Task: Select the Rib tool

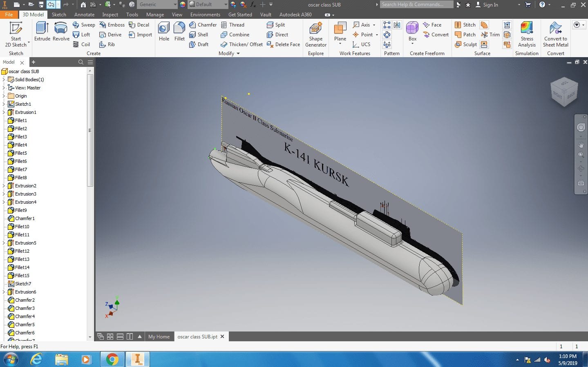Action: point(107,44)
